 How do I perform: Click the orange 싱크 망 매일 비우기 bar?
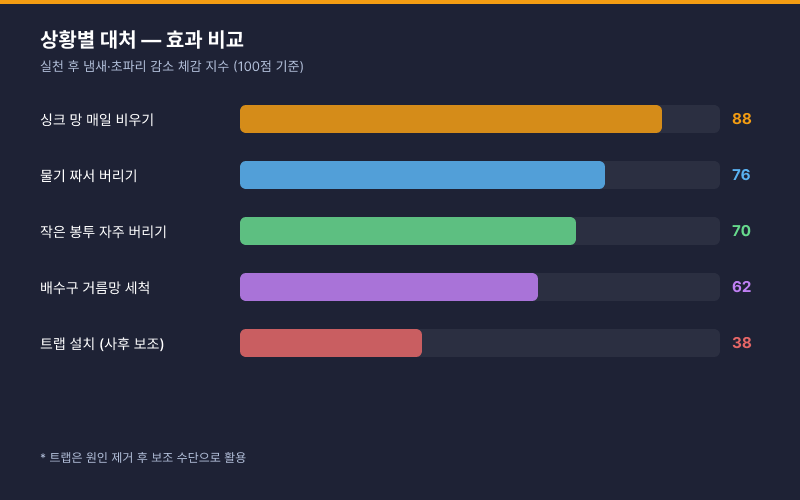(451, 119)
